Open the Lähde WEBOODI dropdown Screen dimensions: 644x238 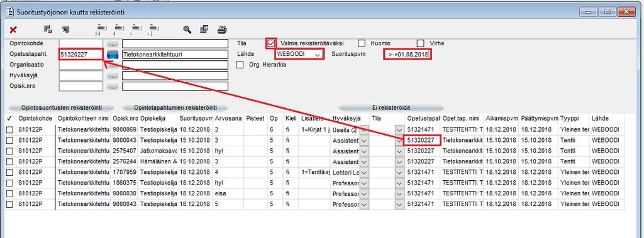[317, 54]
